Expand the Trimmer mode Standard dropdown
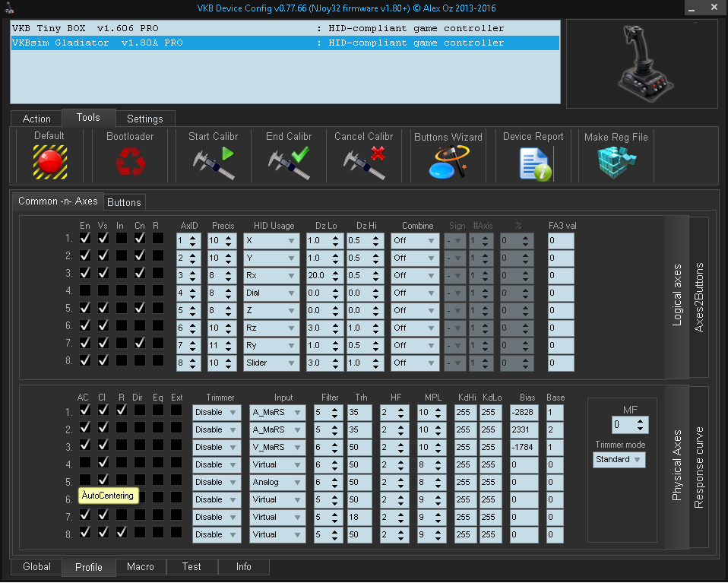Image resolution: width=728 pixels, height=583 pixels. coord(619,460)
